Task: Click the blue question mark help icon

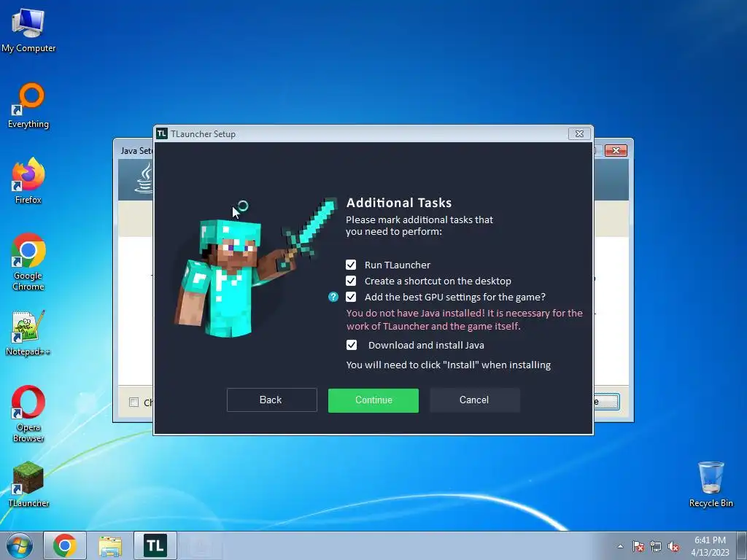Action: 333,297
